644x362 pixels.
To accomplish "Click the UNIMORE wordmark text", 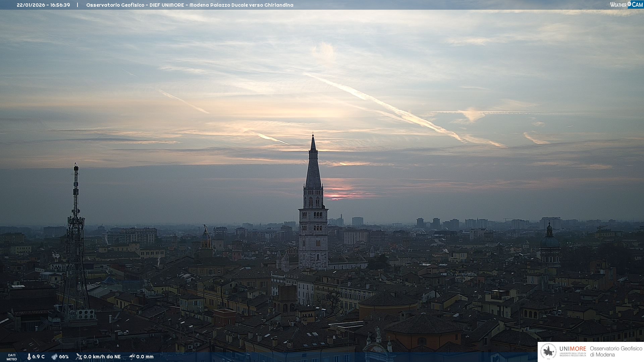I will click(573, 349).
